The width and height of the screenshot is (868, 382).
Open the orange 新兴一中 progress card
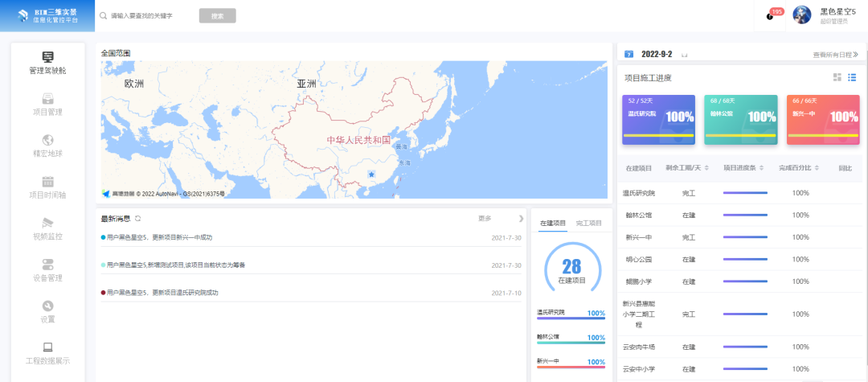click(x=823, y=120)
